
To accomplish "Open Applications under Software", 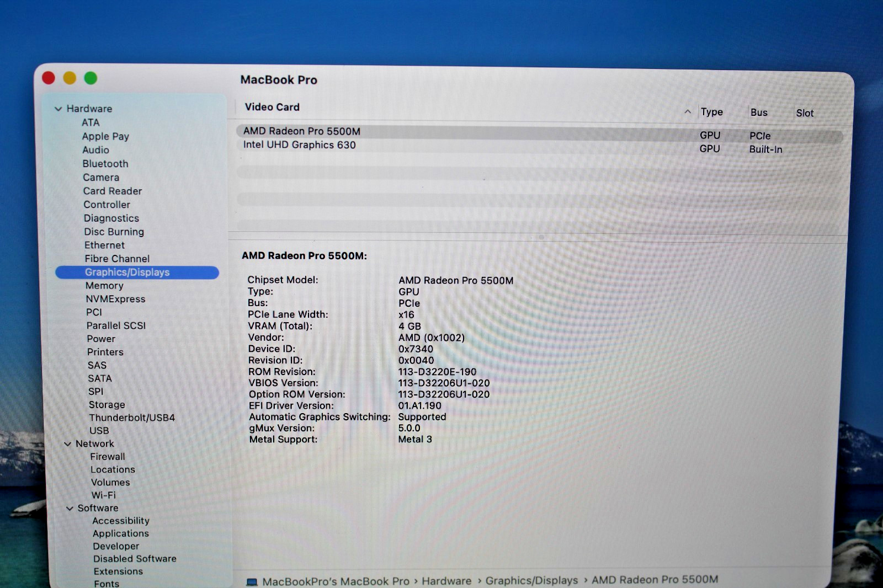I will (120, 533).
